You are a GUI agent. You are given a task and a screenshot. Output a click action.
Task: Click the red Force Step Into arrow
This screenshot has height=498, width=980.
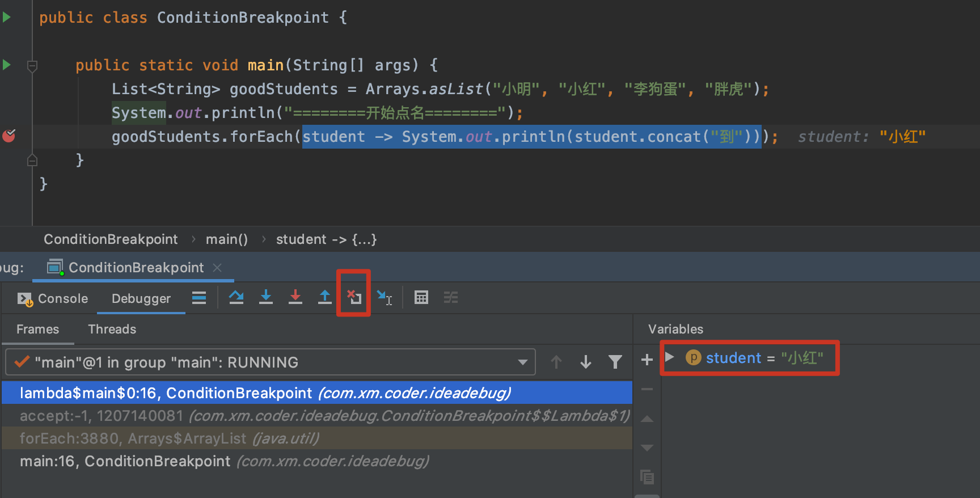[x=295, y=297]
